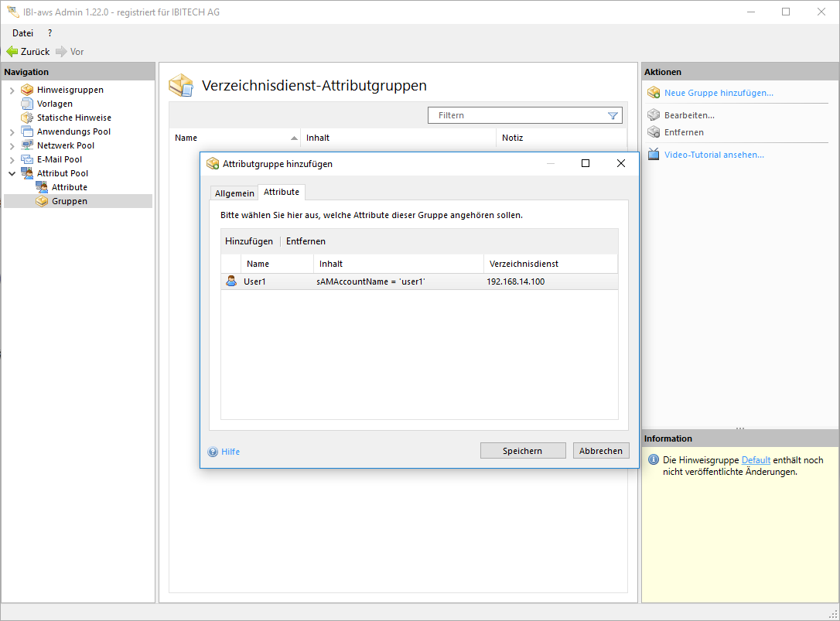Screen dimensions: 840x621
Task: Click the Vorlagen page icon
Action: (x=27, y=104)
